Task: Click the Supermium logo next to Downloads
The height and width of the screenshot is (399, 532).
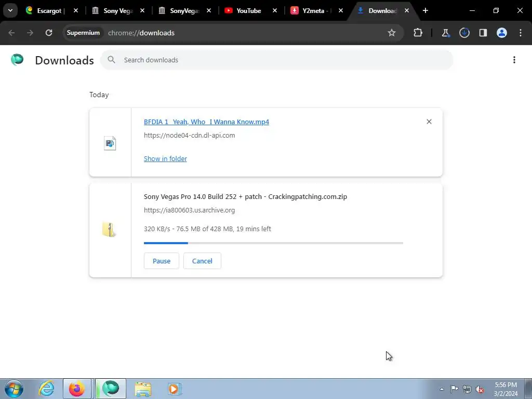Action: point(17,60)
